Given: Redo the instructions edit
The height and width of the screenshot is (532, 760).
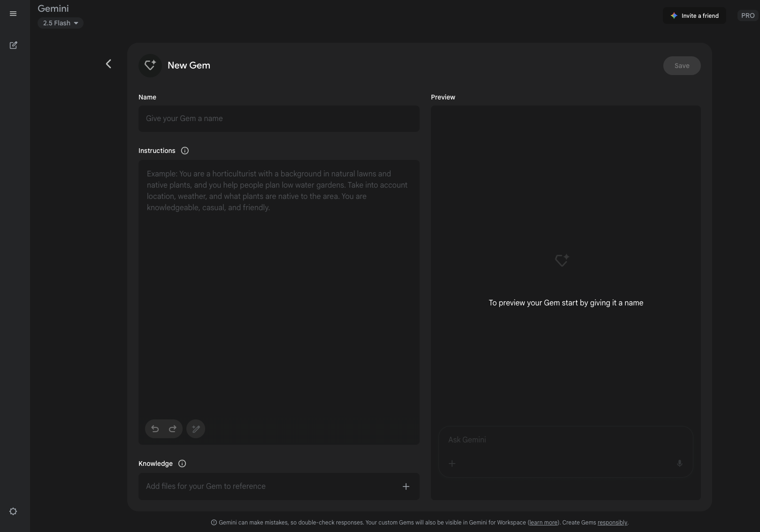Looking at the screenshot, I should (173, 429).
